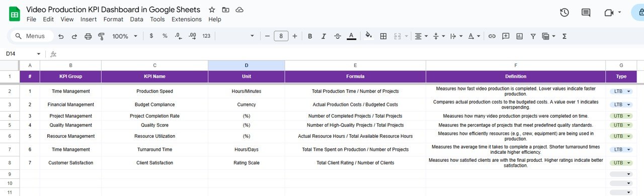Open more number formats 123 menu
644x196 pixels.
[206, 36]
